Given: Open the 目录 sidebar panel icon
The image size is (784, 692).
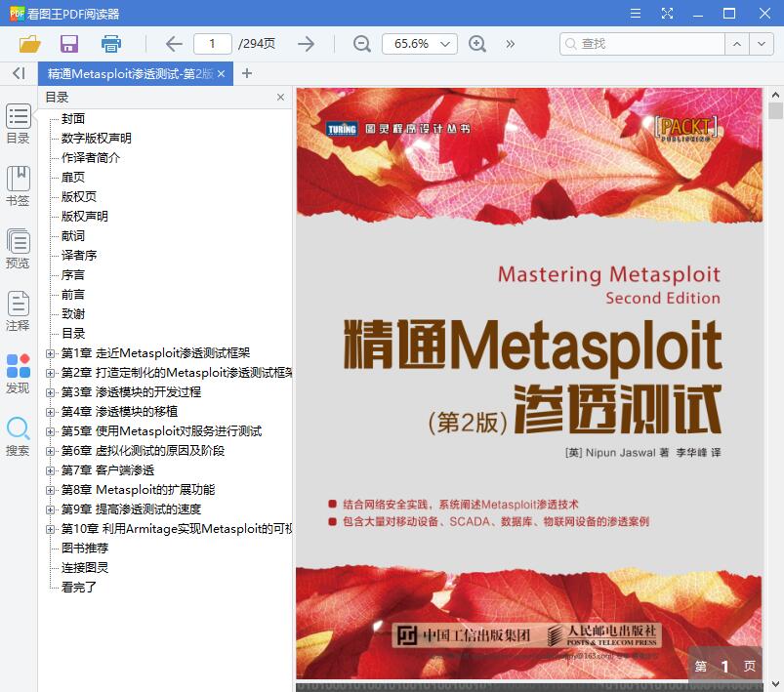Looking at the screenshot, I should click(x=18, y=124).
